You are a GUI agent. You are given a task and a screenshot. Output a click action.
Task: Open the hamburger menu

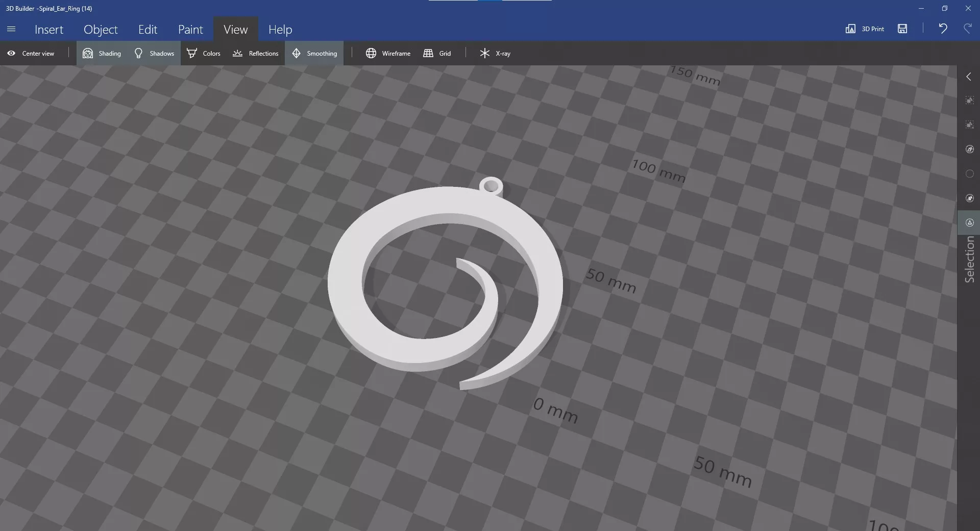(11, 29)
